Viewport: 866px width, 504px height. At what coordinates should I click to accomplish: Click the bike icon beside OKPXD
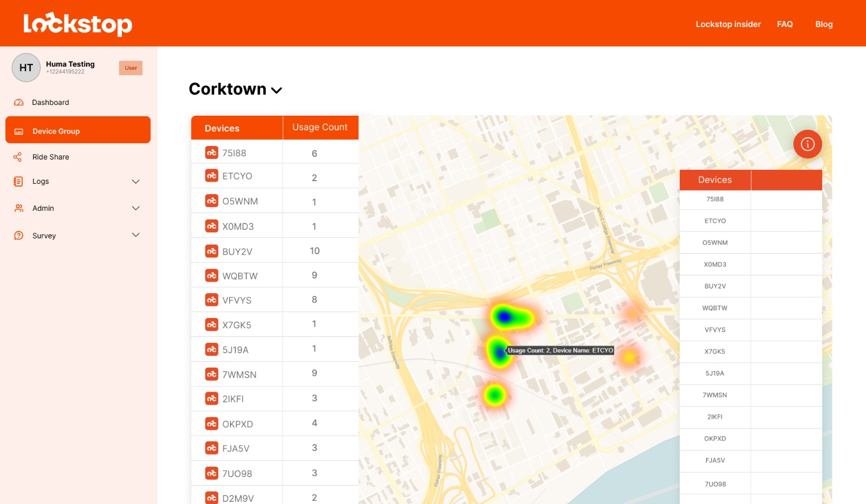click(x=212, y=423)
